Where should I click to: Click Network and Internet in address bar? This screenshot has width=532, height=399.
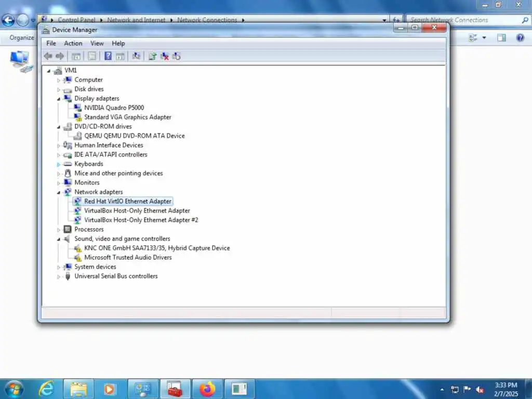click(136, 20)
